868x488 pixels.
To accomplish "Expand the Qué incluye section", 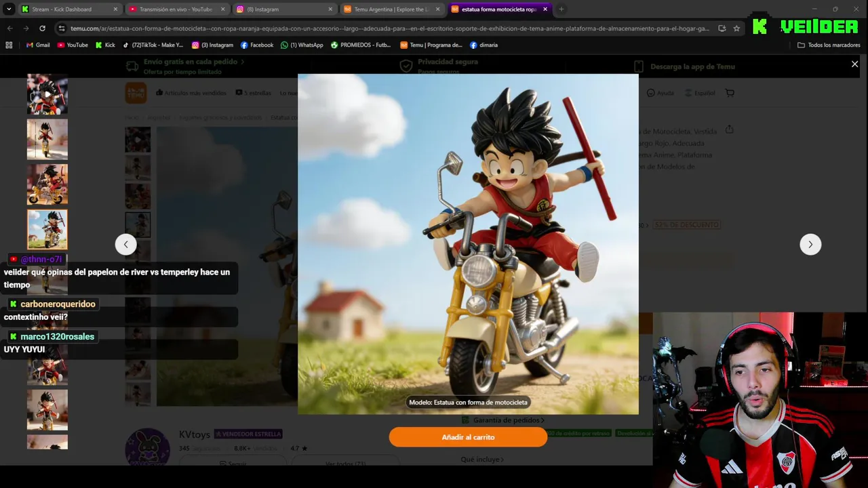I will coord(482,460).
